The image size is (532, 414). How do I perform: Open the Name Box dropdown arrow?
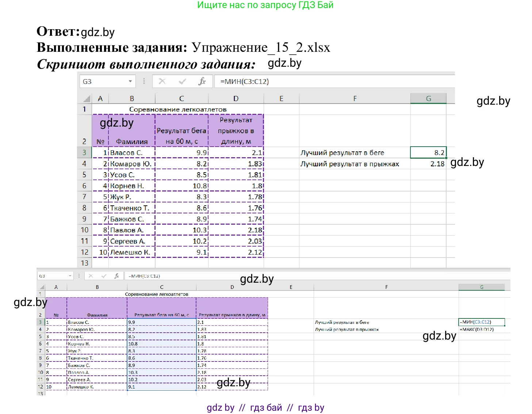coord(130,81)
